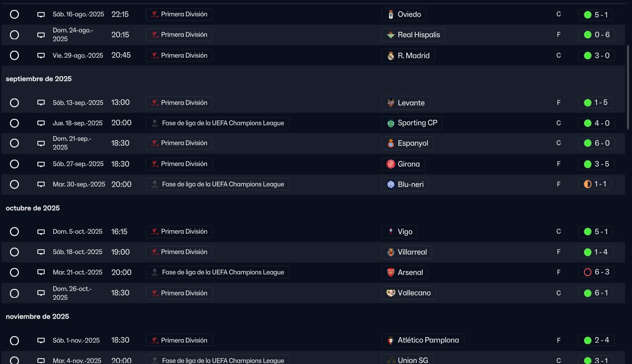The width and height of the screenshot is (632, 364).
Task: Click the Arsenal club badge icon
Action: point(391,273)
